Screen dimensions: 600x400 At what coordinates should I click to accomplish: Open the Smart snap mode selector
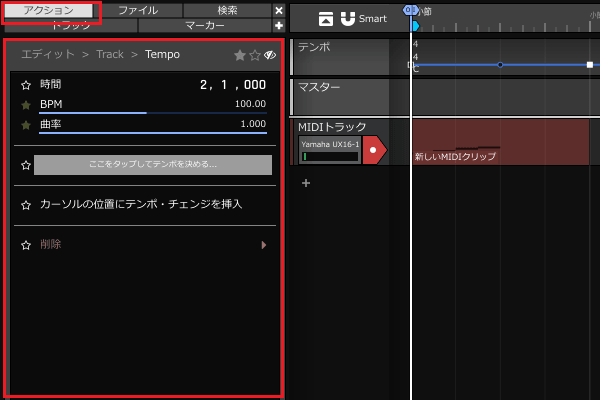[x=372, y=18]
